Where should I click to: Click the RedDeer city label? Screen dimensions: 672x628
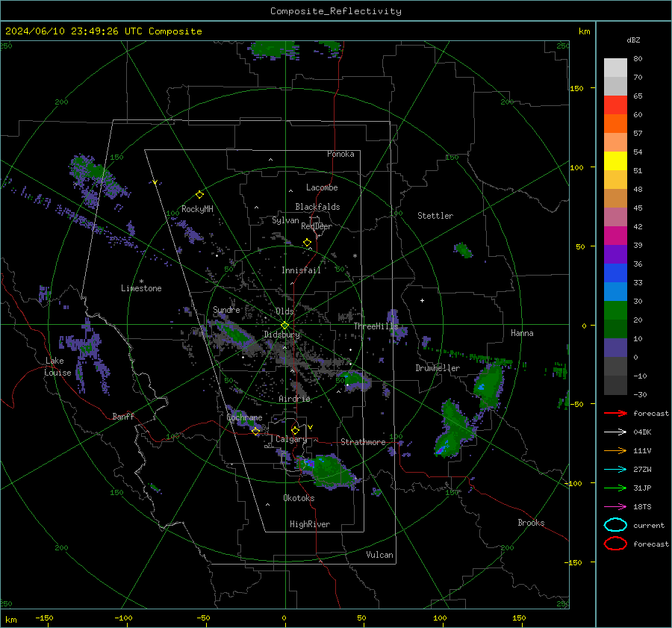coord(317,226)
